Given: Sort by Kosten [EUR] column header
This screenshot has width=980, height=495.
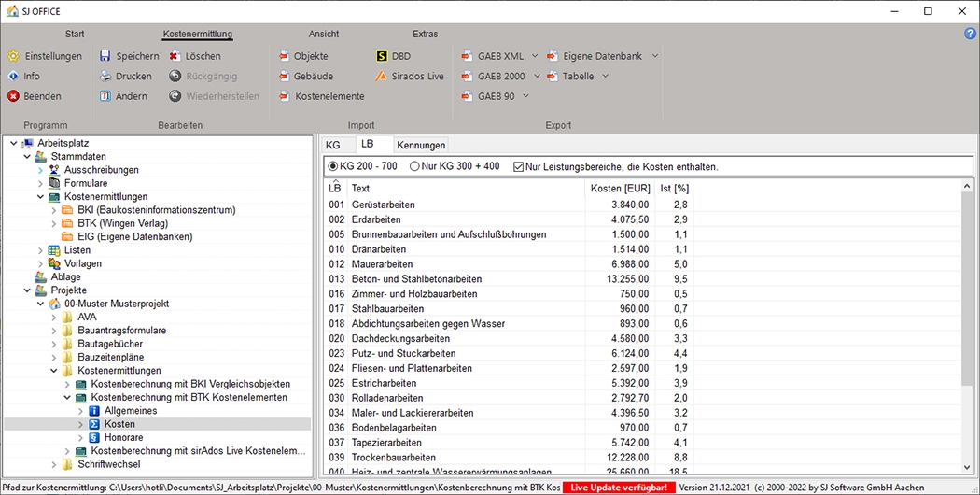Looking at the screenshot, I should (x=620, y=189).
